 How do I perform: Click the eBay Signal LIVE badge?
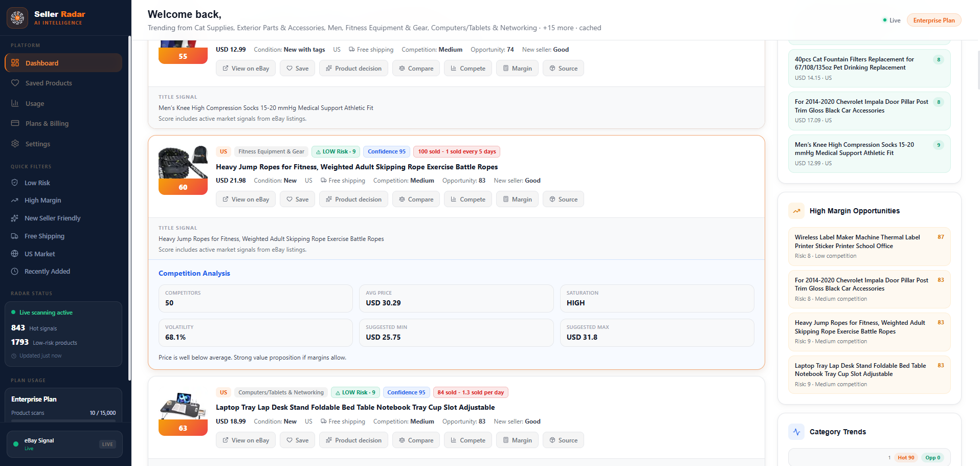point(107,445)
